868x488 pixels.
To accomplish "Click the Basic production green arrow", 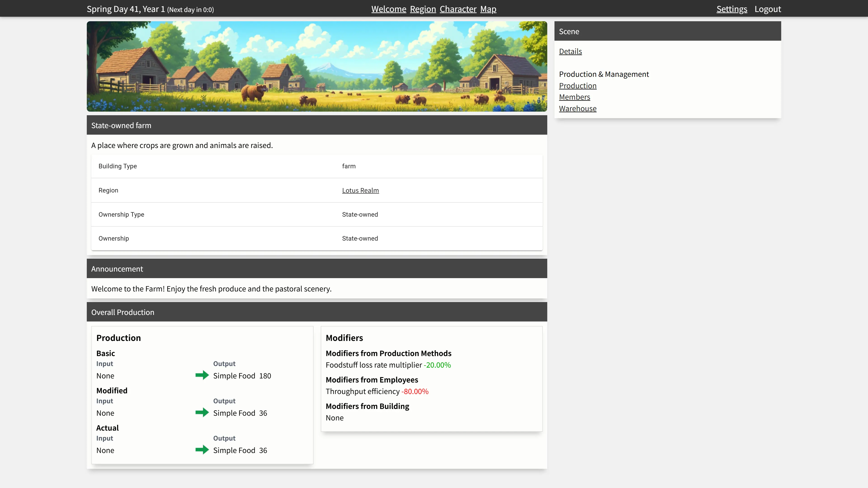I will click(x=202, y=375).
